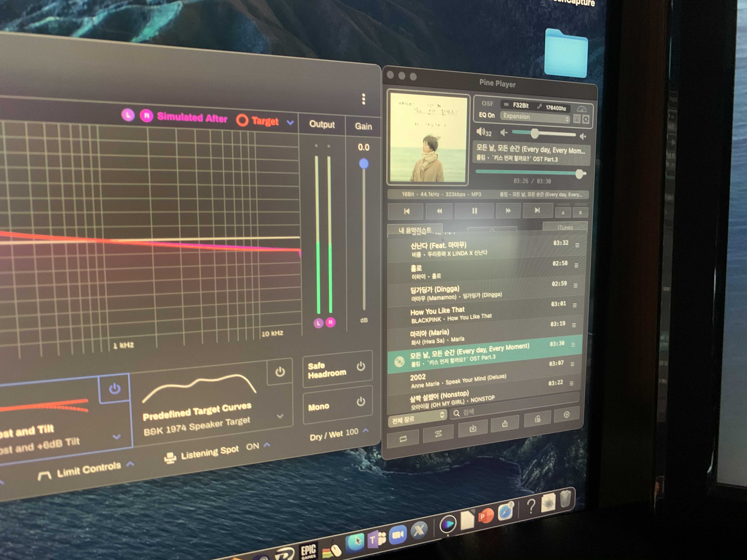Expand the Predefined Target Curves dropdown

[x=280, y=416]
